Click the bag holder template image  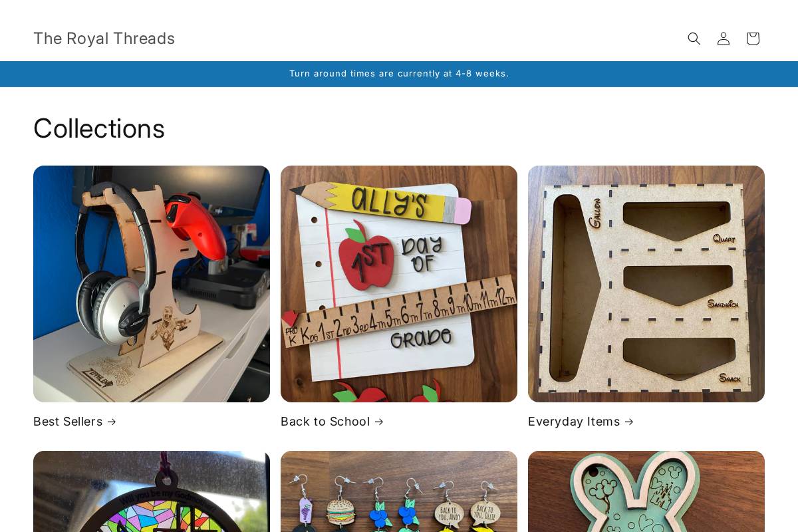646,284
